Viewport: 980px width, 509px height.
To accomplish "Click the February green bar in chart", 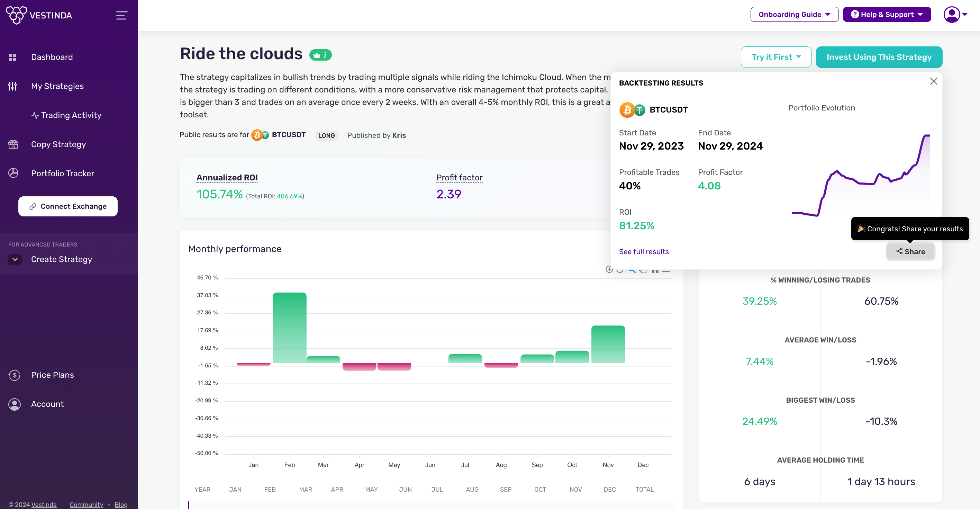I will [x=290, y=328].
